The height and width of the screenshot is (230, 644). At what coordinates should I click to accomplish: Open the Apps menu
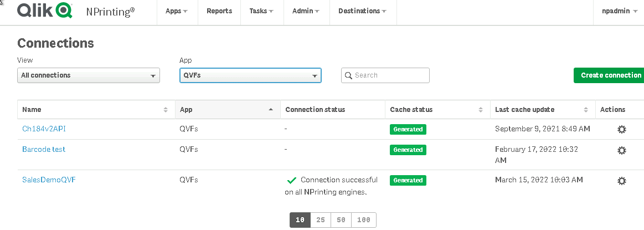tap(177, 11)
